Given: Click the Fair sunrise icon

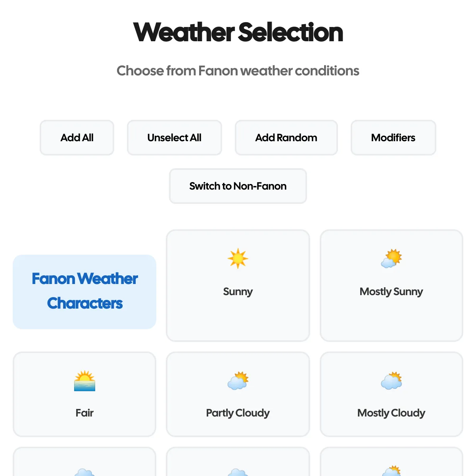Looking at the screenshot, I should coord(84,381).
